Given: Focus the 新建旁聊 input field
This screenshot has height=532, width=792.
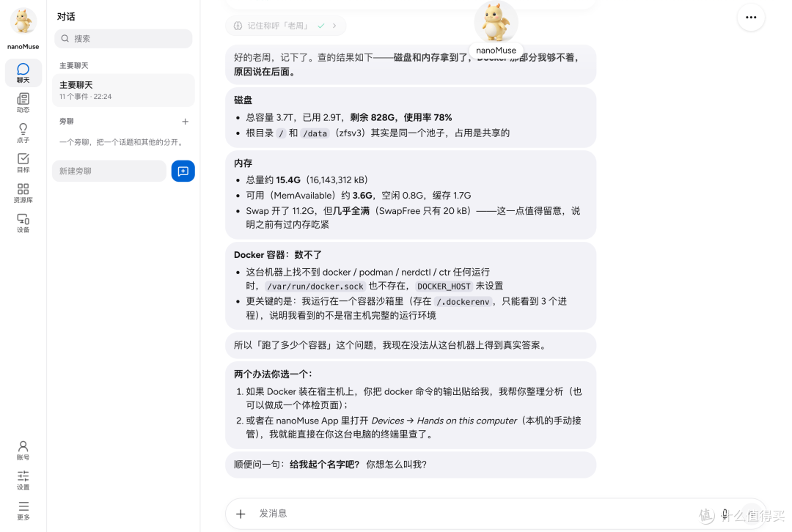Looking at the screenshot, I should point(109,171).
